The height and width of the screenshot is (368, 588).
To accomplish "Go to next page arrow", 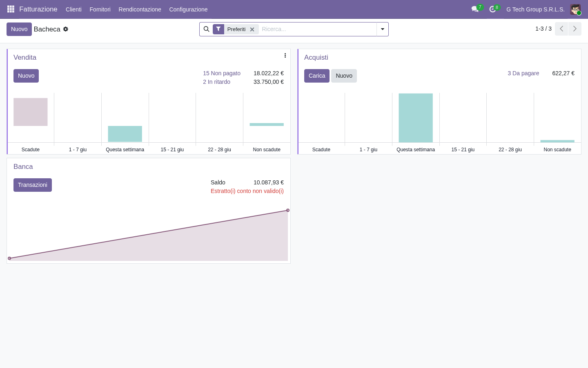I will [x=575, y=29].
